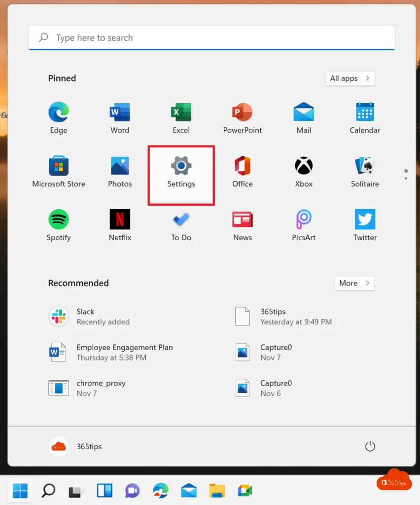Open Edge from the taskbar
Image resolution: width=420 pixels, height=505 pixels.
[161, 491]
